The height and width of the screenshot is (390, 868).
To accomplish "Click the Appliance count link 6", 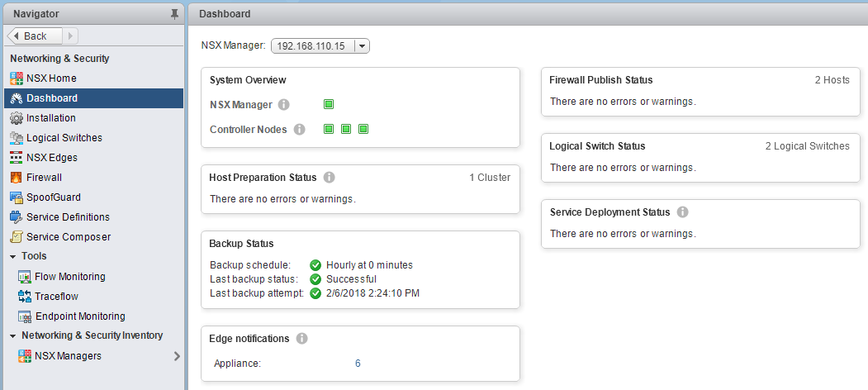I will [x=358, y=364].
